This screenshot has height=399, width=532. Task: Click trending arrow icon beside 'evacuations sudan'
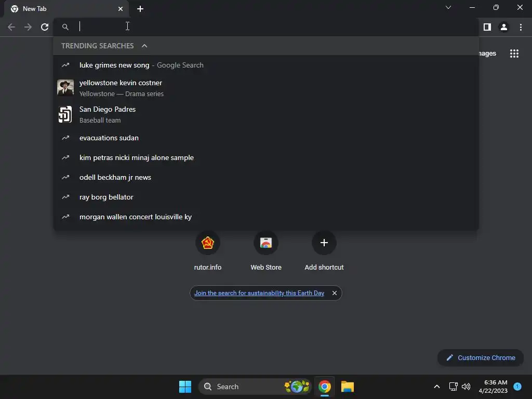[x=65, y=138]
